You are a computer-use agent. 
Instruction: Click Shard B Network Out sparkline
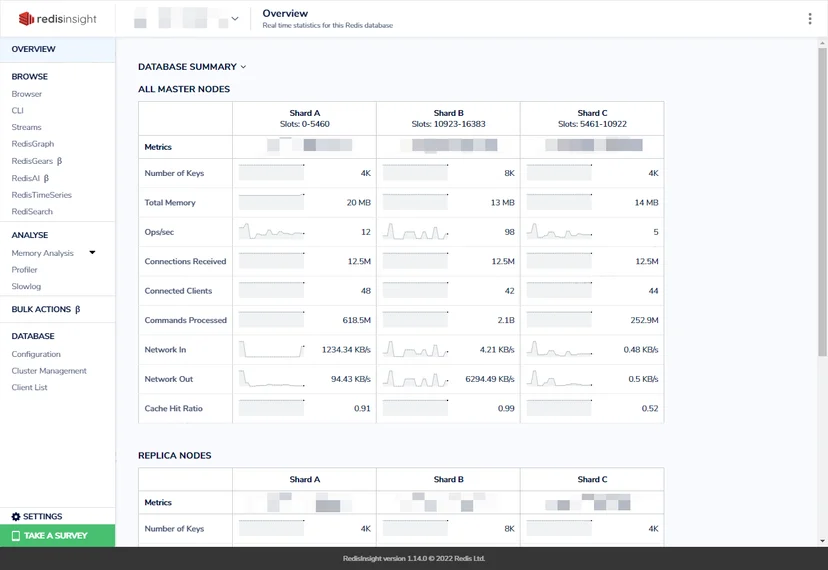click(416, 379)
